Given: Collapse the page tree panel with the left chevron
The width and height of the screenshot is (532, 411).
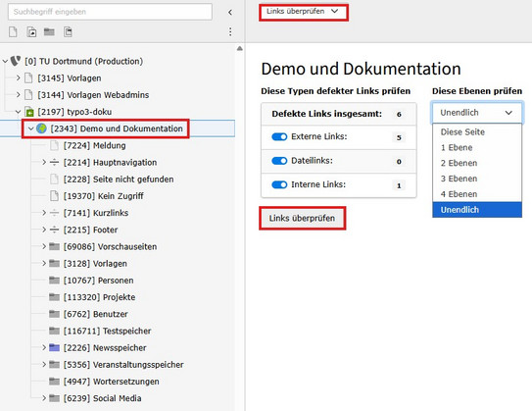Looking at the screenshot, I should [230, 13].
